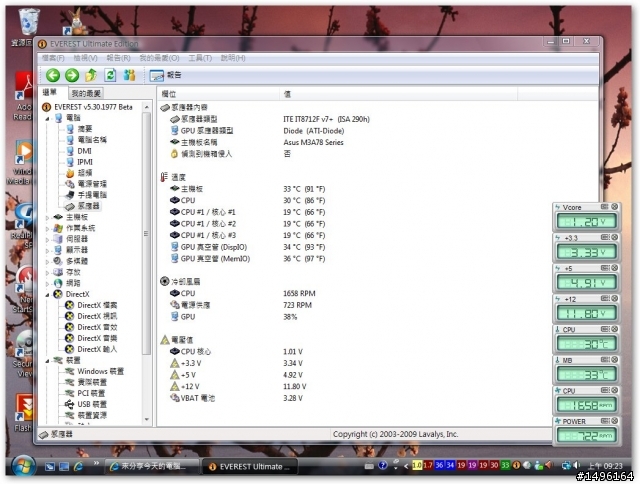Click the tree panel scroll-down arrow
This screenshot has height=484, width=640.
point(147,420)
